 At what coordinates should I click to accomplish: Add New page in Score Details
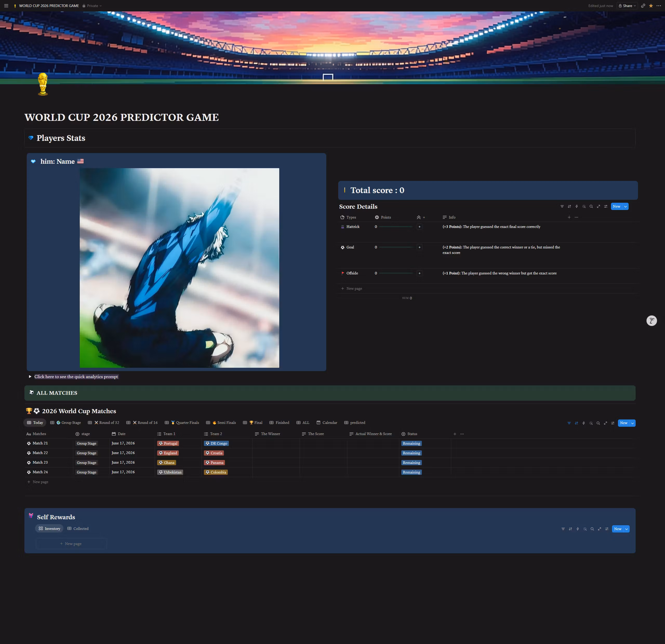(x=351, y=288)
